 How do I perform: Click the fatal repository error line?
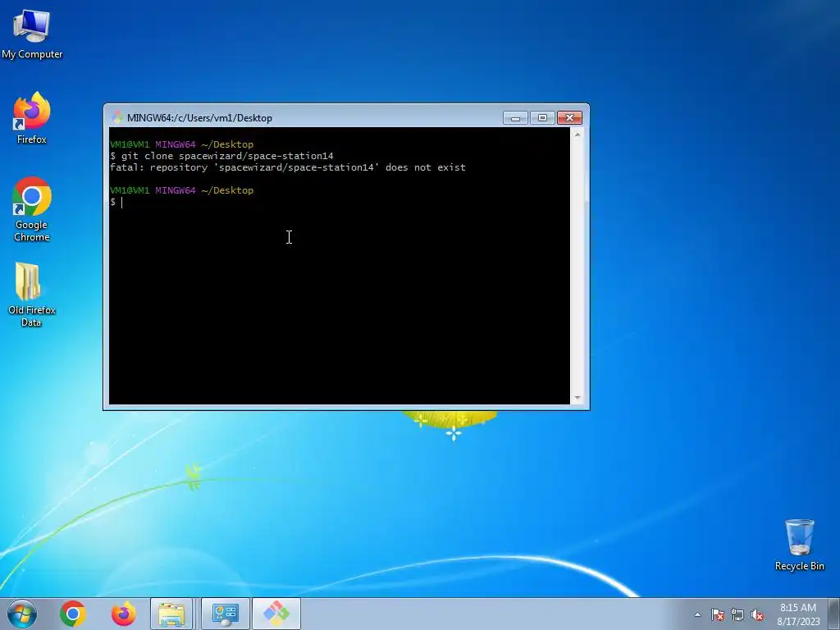pos(288,167)
